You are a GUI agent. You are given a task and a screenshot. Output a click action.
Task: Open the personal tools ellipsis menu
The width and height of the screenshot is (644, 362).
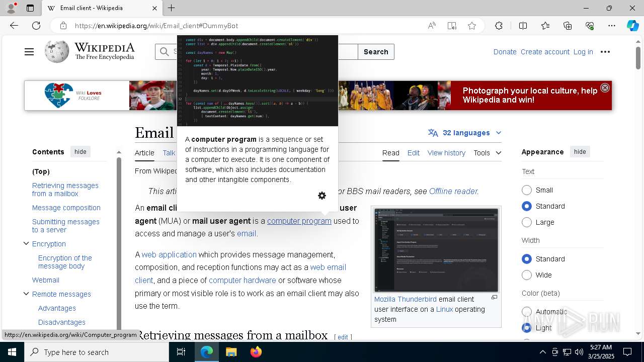(x=605, y=52)
